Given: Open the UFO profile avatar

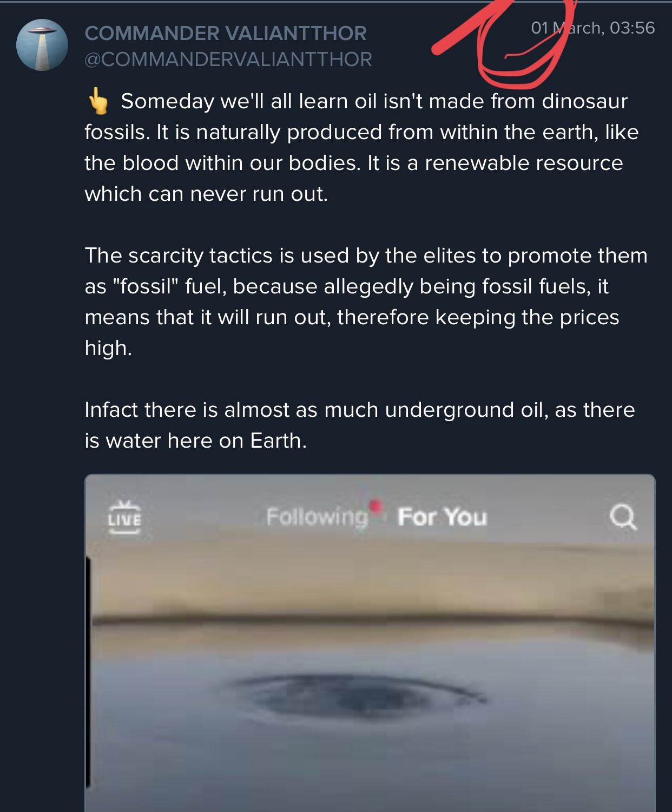Looking at the screenshot, I should pyautogui.click(x=42, y=45).
